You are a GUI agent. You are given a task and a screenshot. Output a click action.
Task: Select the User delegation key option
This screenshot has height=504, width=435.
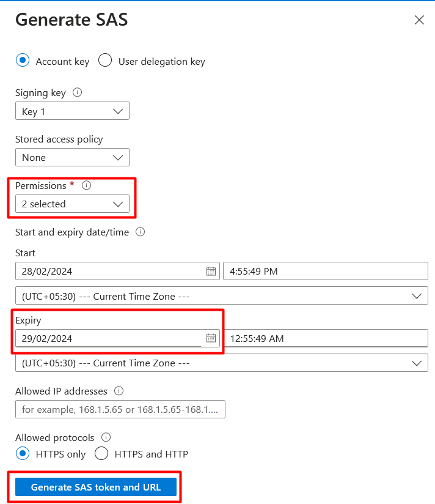pyautogui.click(x=105, y=60)
